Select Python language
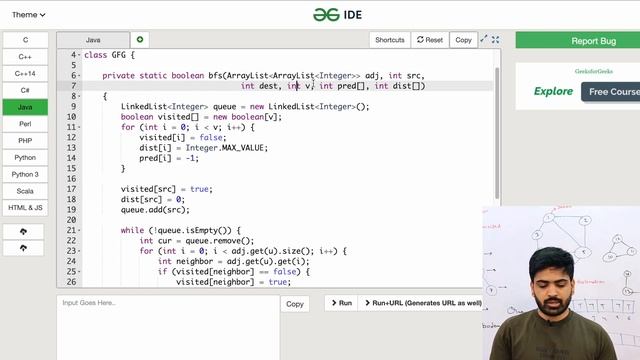The image size is (640, 360). point(25,157)
